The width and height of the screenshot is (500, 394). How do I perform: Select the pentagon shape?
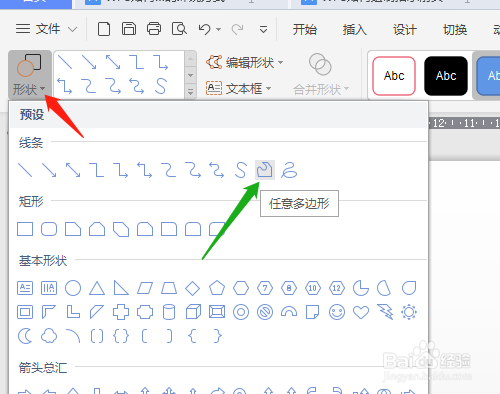coord(217,288)
